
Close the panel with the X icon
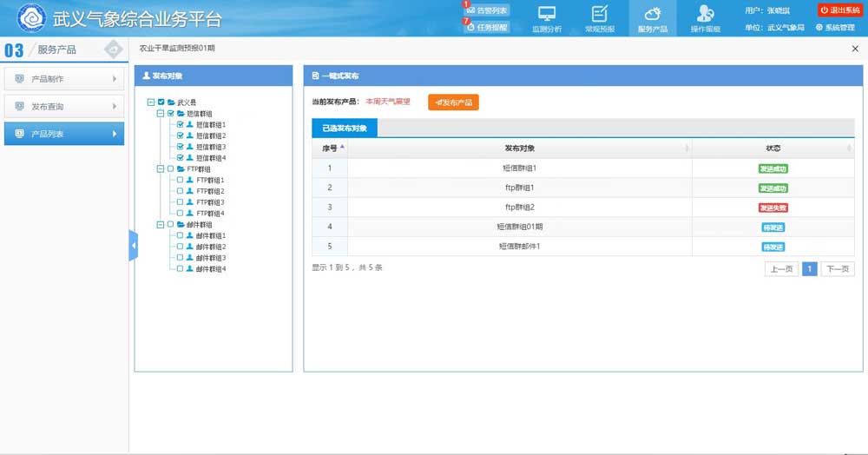[855, 49]
